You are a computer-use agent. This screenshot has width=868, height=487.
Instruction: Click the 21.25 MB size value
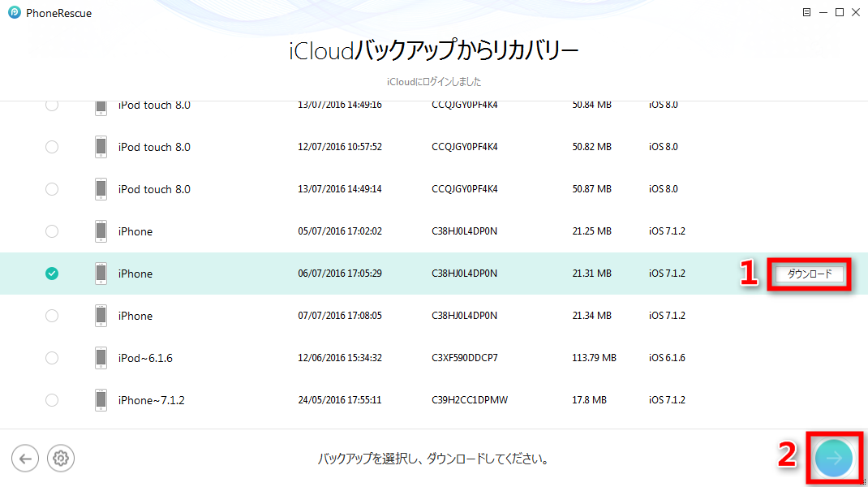(591, 231)
